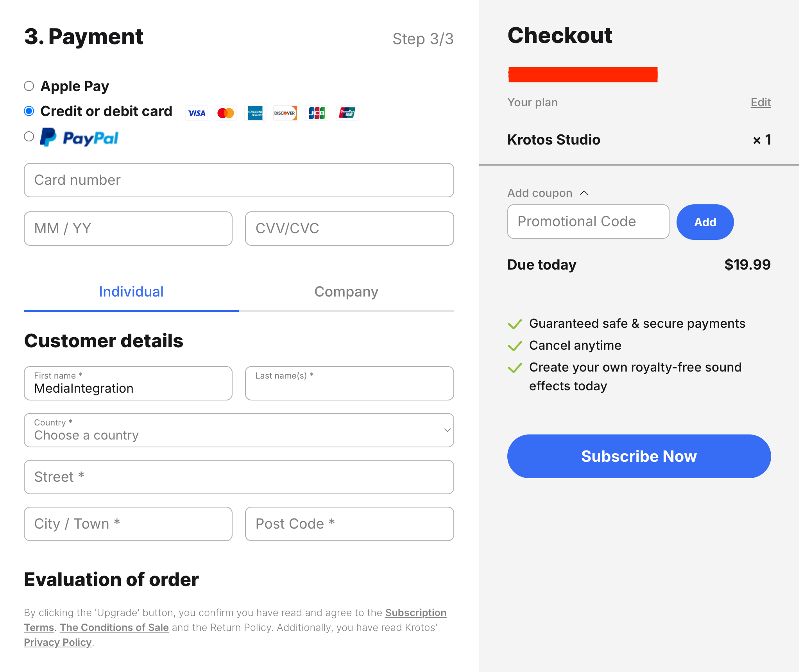The width and height of the screenshot is (802, 672).
Task: Click the UnionPay card icon
Action: [x=347, y=113]
